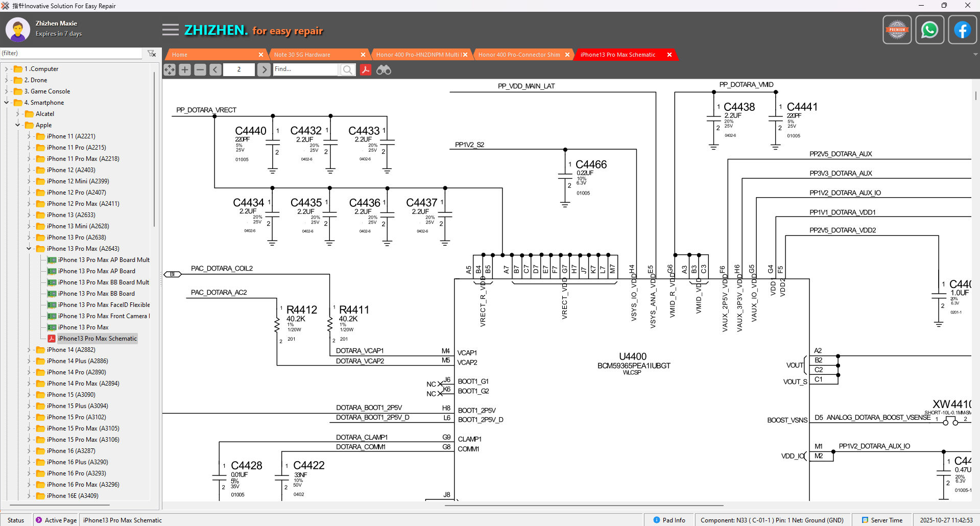The height and width of the screenshot is (526, 980).
Task: Close the Honor 400 Pro-HN2DNPM tab
Action: 465,55
